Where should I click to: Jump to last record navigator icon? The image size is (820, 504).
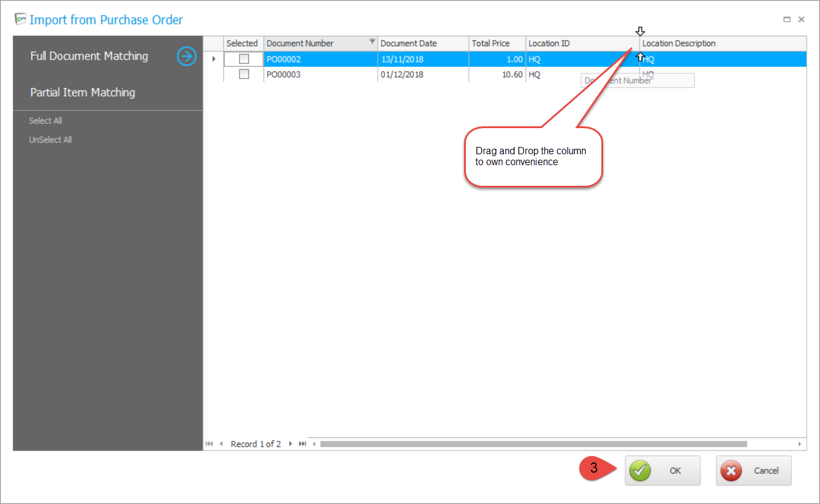click(x=302, y=444)
